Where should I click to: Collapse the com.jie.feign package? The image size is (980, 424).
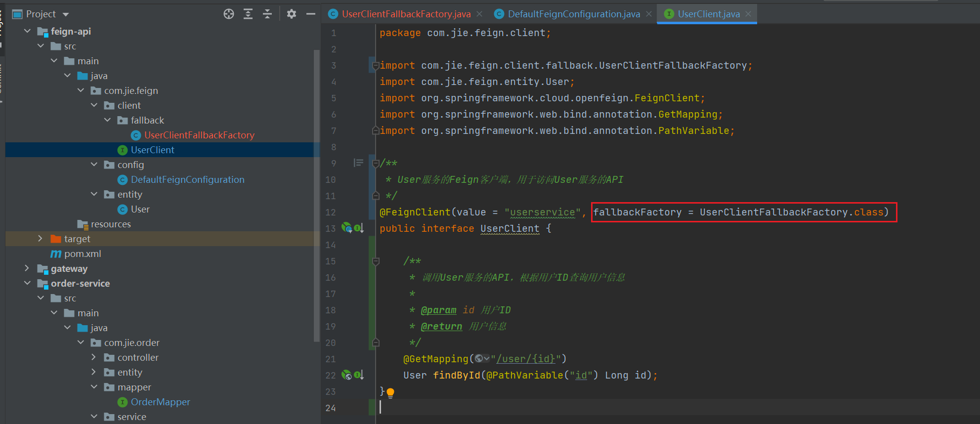[81, 90]
